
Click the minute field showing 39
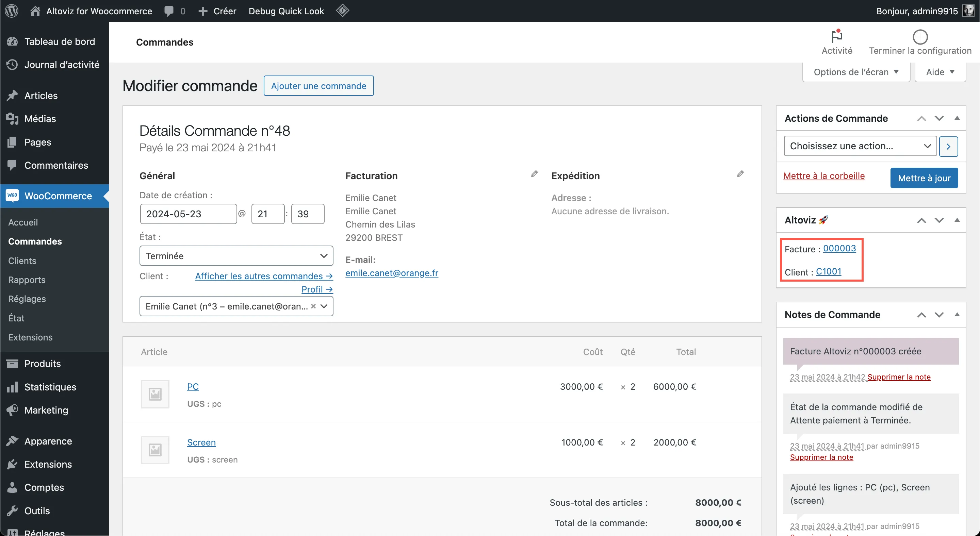308,214
